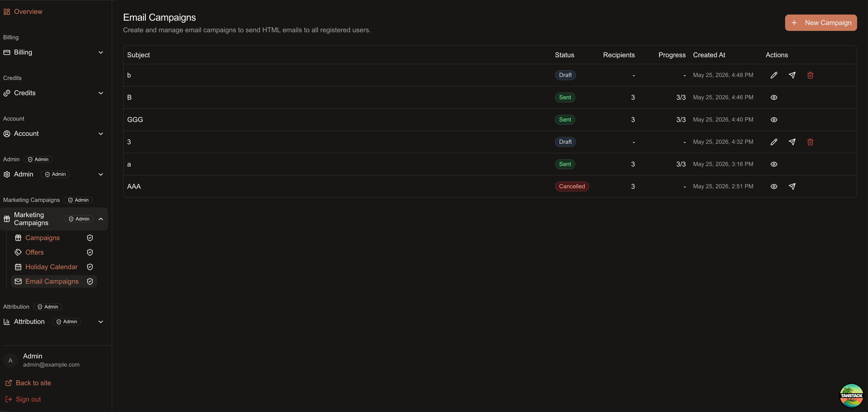Sign out of the admin account
This screenshot has height=412, width=868.
pos(23,399)
